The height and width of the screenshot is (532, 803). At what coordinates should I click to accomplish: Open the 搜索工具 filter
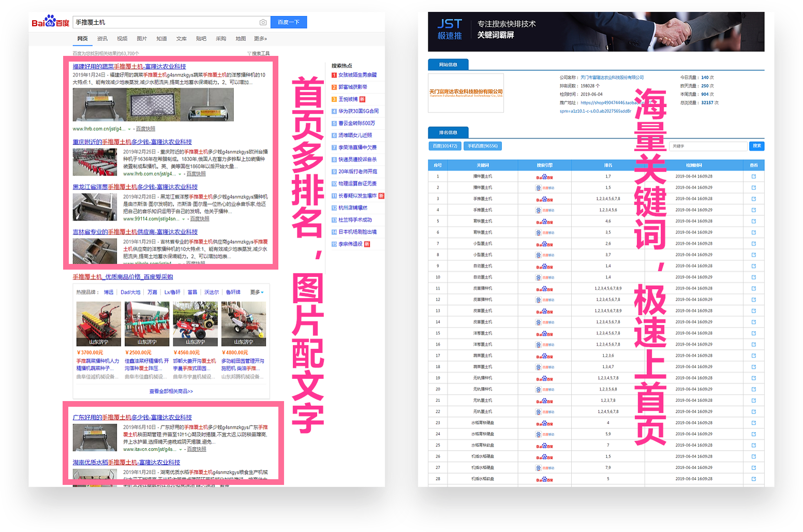coord(258,53)
